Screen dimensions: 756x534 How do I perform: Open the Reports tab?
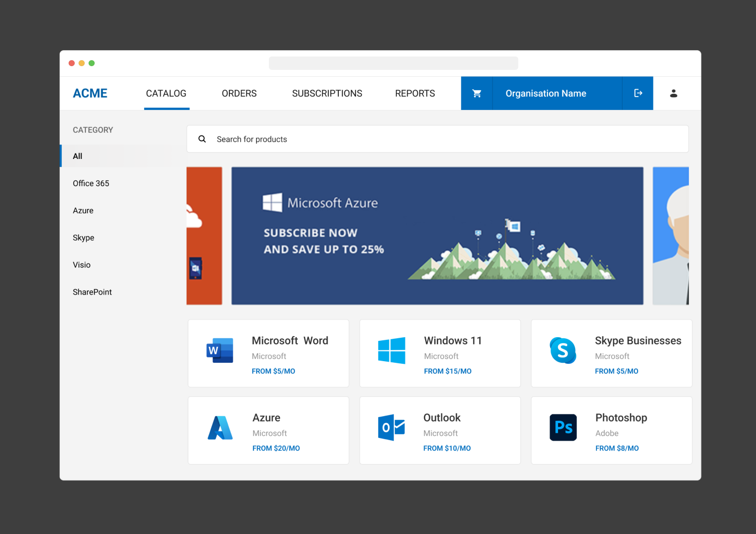pos(415,93)
